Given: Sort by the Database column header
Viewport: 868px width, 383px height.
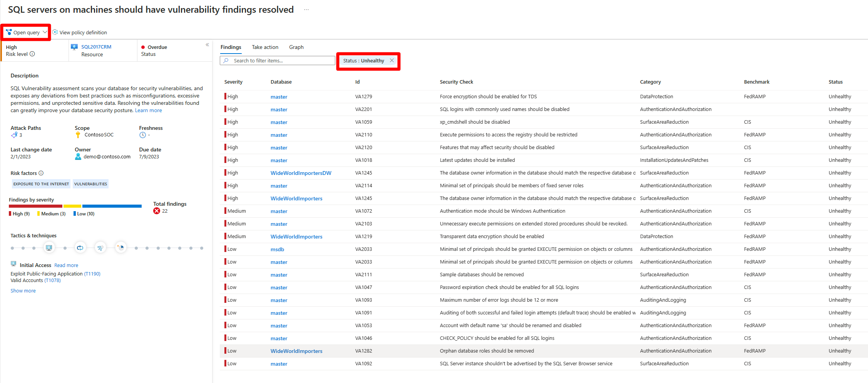Looking at the screenshot, I should click(281, 82).
